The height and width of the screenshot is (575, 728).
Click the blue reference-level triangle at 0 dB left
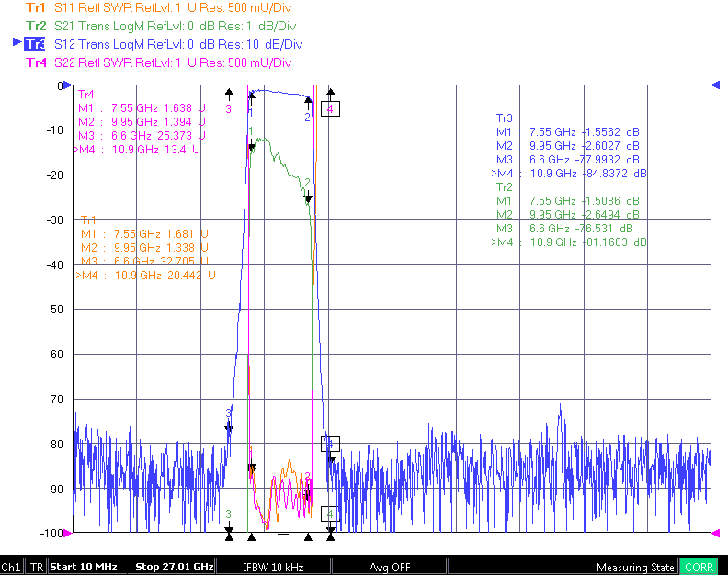click(x=68, y=85)
